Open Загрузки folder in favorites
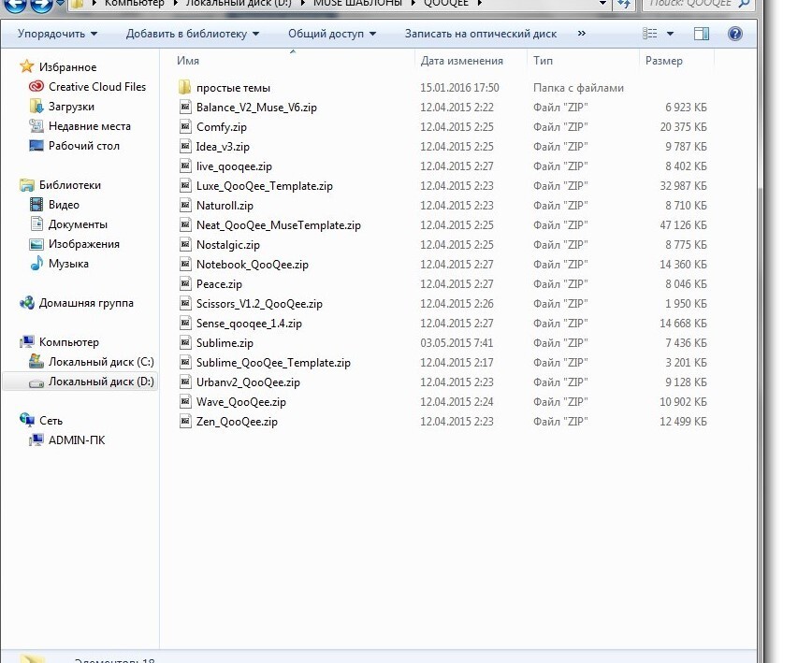The width and height of the screenshot is (812, 663). (71, 107)
